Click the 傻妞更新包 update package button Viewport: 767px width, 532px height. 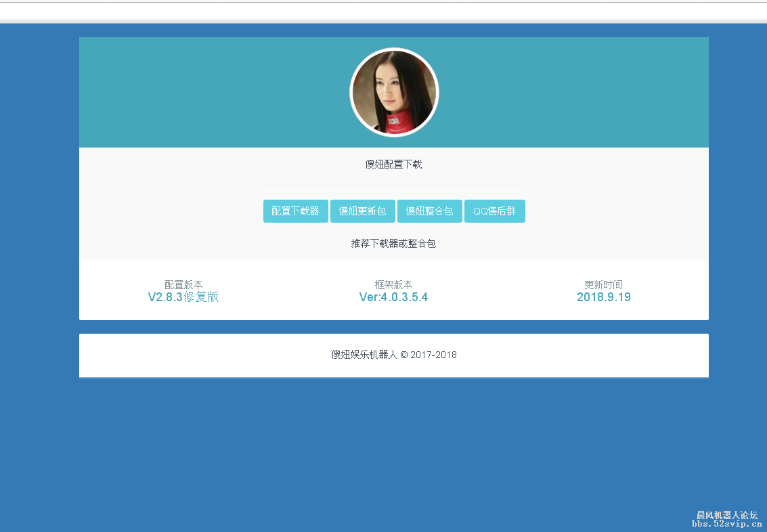[x=362, y=210]
